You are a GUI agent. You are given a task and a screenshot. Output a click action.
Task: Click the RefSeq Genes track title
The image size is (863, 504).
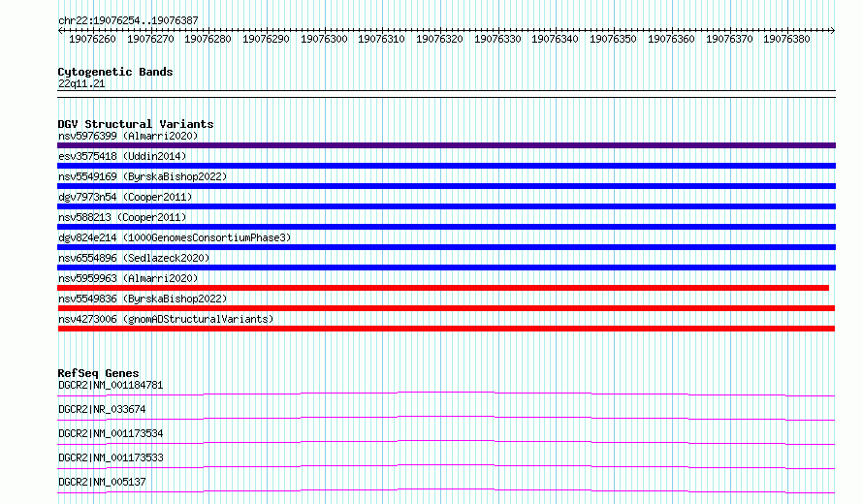pyautogui.click(x=98, y=373)
